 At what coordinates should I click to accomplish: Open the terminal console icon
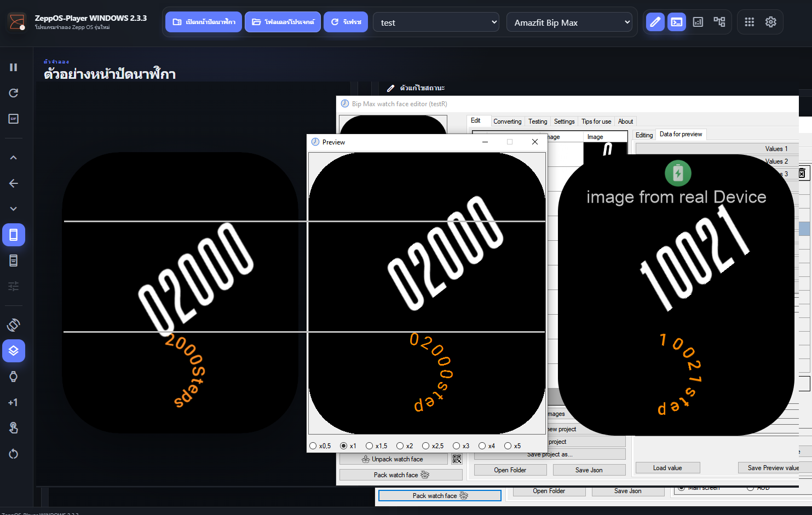click(677, 22)
